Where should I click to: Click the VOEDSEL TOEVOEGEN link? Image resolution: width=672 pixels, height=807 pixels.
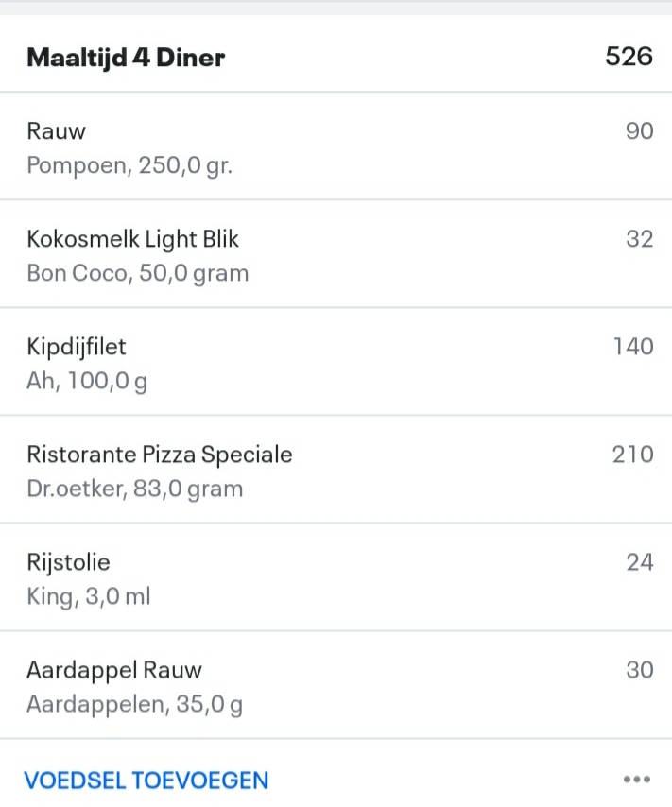pos(146,780)
